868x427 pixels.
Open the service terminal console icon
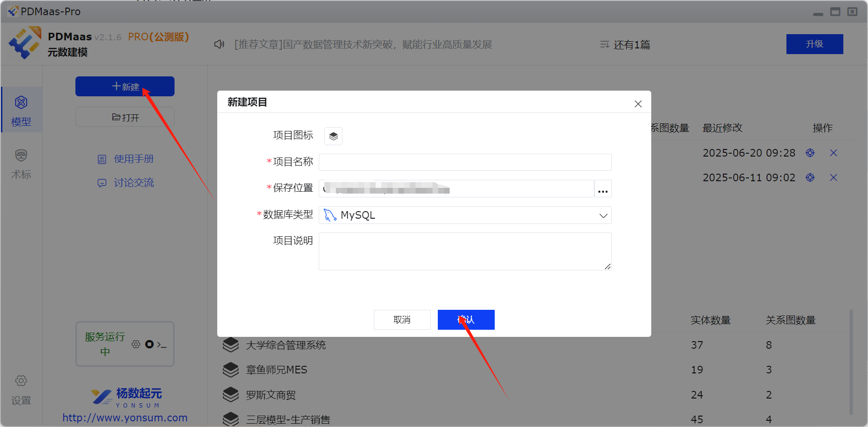click(x=162, y=344)
